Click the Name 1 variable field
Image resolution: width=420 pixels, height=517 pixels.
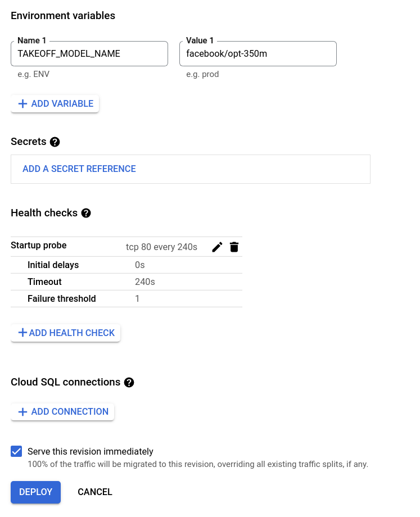pyautogui.click(x=89, y=54)
